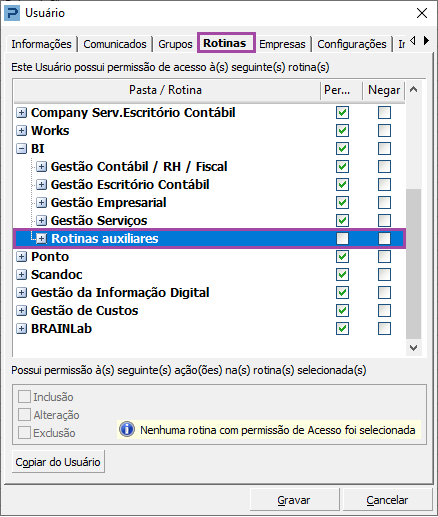
Task: Click the Gravar button
Action: [x=294, y=500]
